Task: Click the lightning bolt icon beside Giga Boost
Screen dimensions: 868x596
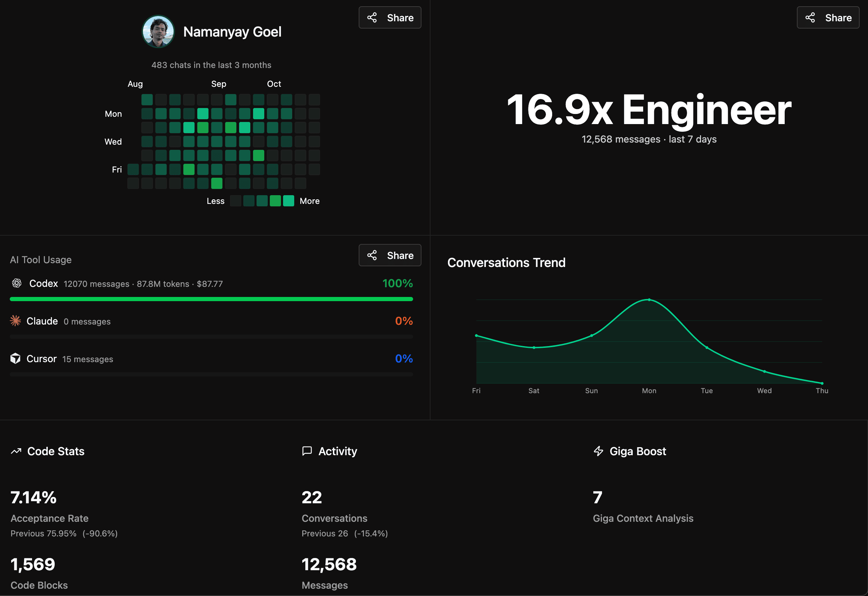Action: pyautogui.click(x=598, y=451)
